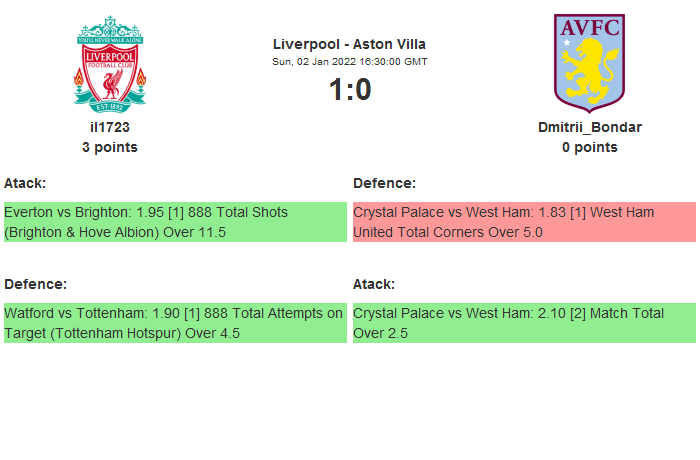Image resolution: width=700 pixels, height=460 pixels.
Task: Click the Liverpool - Aston Villa match title
Action: point(349,44)
